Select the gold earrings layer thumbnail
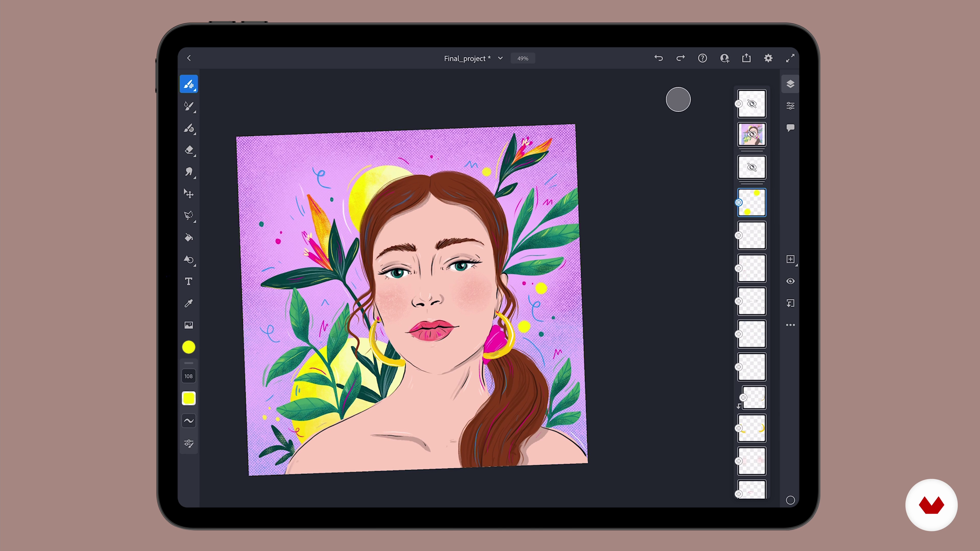This screenshot has height=551, width=980. click(x=752, y=428)
